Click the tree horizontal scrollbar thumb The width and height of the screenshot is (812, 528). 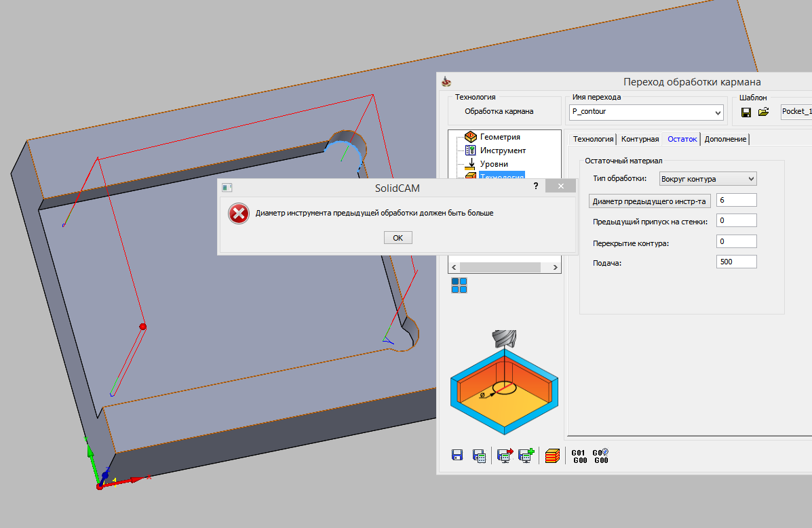point(500,267)
